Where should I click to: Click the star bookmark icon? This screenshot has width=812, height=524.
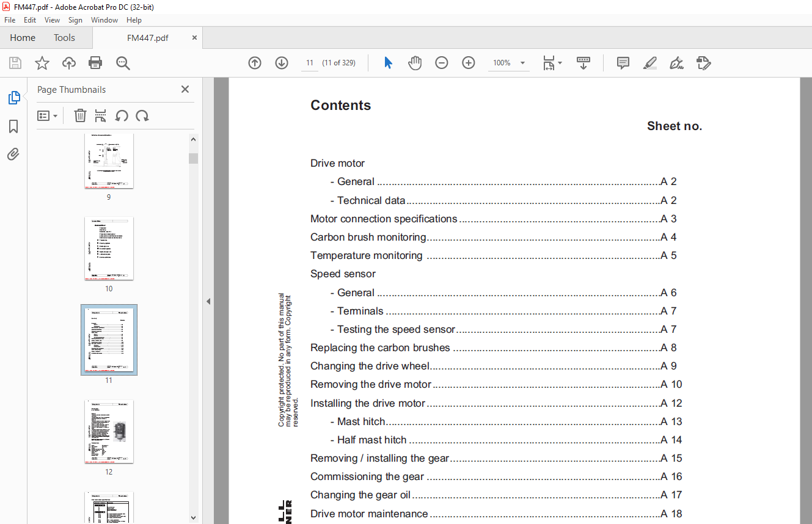[x=42, y=63]
